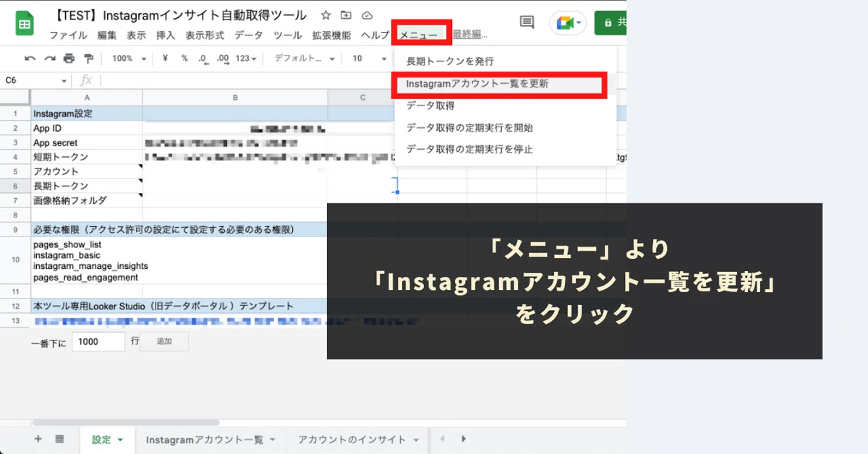Select the アカウント cell
Image resolution: width=868 pixels, height=454 pixels.
pyautogui.click(x=87, y=171)
